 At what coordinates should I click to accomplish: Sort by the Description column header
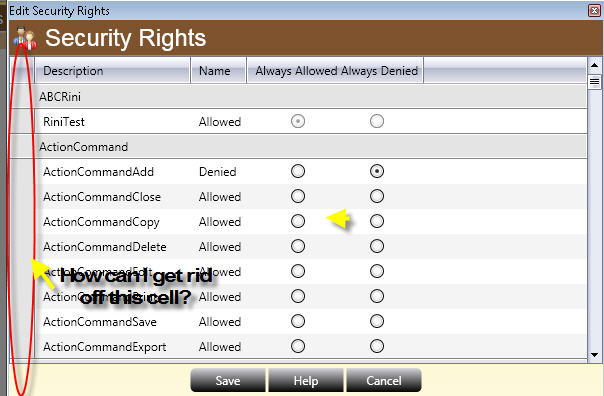[112, 70]
